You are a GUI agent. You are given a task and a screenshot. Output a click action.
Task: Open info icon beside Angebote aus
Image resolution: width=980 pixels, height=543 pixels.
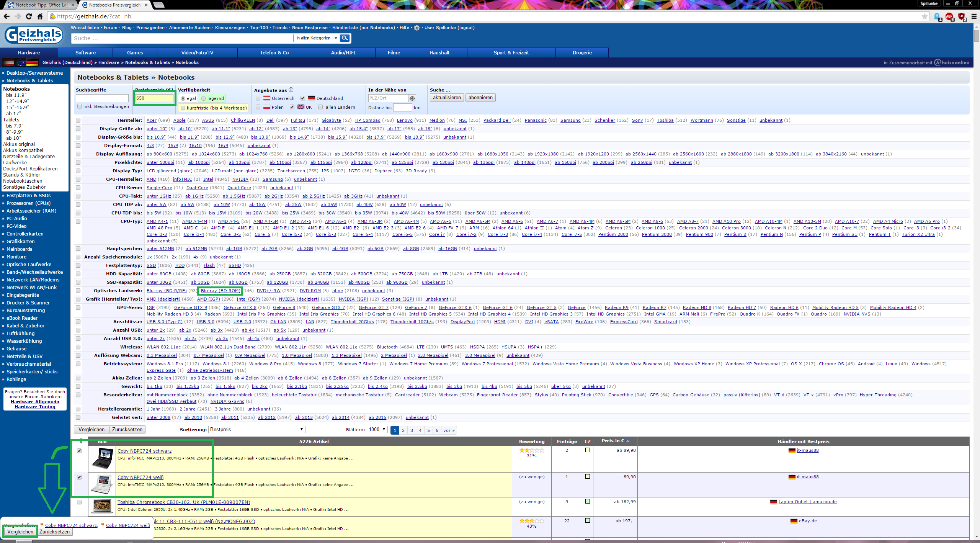tap(291, 90)
